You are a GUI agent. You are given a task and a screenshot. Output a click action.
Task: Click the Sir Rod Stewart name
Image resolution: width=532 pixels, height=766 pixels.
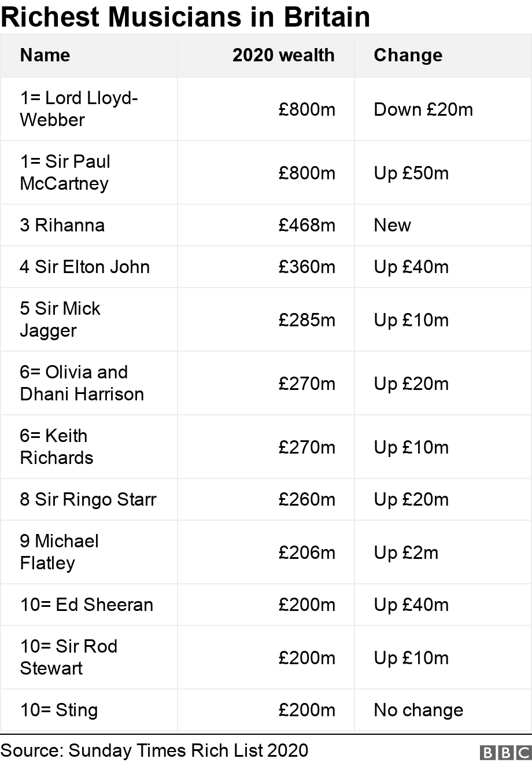(68, 657)
